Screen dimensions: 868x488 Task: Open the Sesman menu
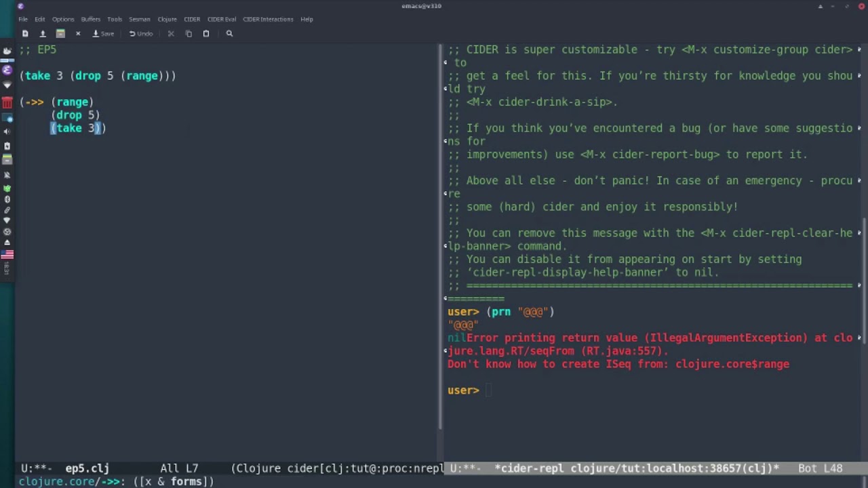pos(140,19)
